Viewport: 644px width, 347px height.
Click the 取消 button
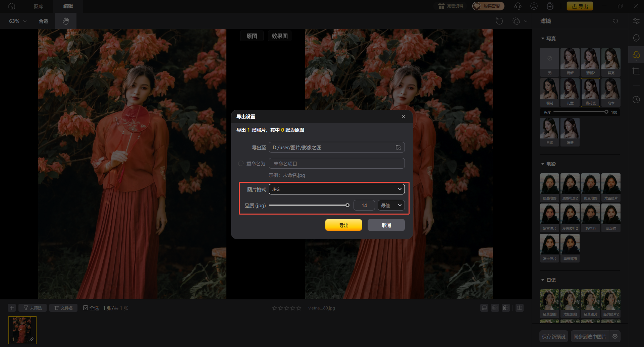pyautogui.click(x=386, y=225)
